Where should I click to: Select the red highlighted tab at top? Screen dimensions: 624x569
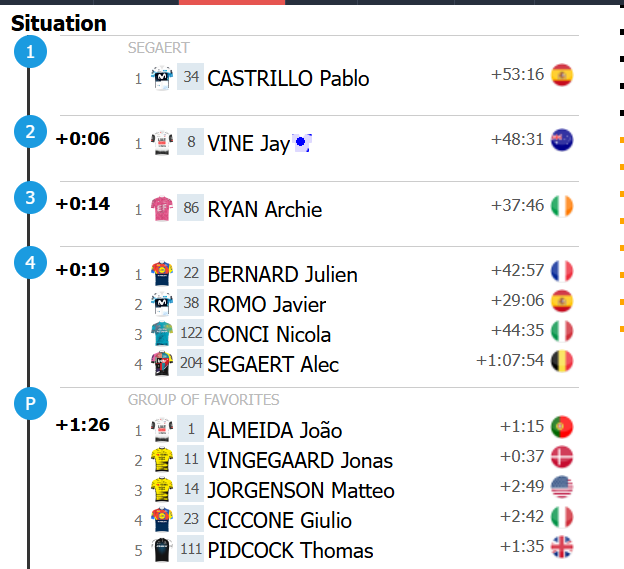pos(232,3)
